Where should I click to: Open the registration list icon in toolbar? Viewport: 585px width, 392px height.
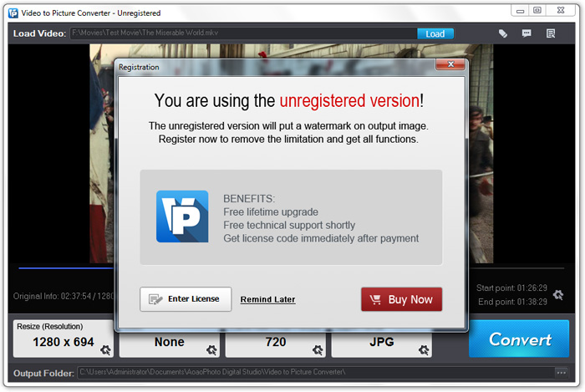[x=551, y=33]
